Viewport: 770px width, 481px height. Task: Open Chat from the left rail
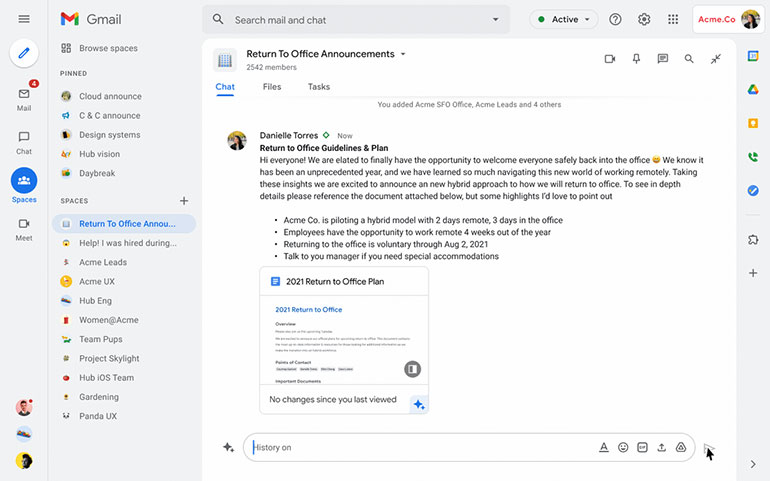pyautogui.click(x=24, y=142)
